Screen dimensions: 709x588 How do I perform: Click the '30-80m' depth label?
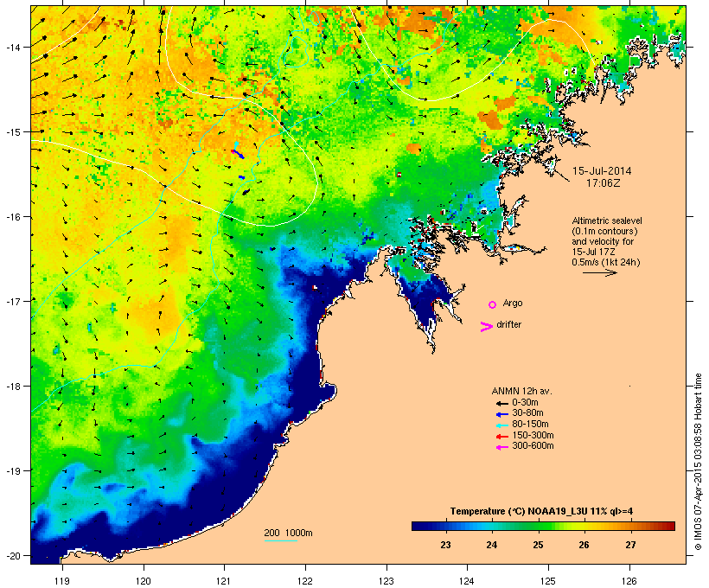pyautogui.click(x=527, y=413)
